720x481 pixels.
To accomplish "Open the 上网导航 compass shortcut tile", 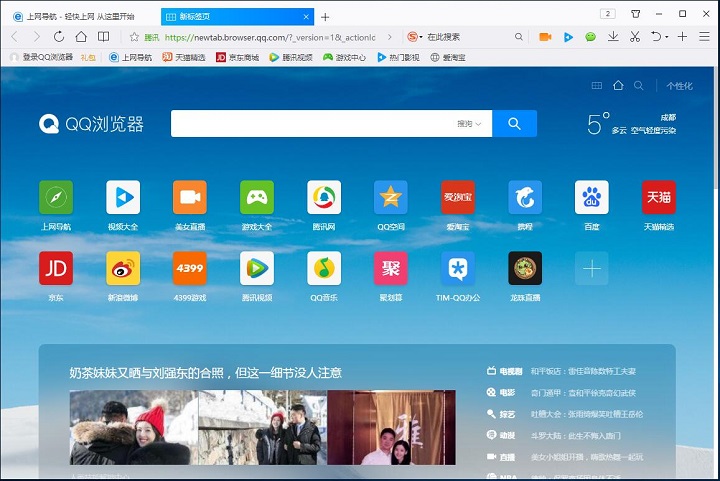I will pyautogui.click(x=56, y=197).
